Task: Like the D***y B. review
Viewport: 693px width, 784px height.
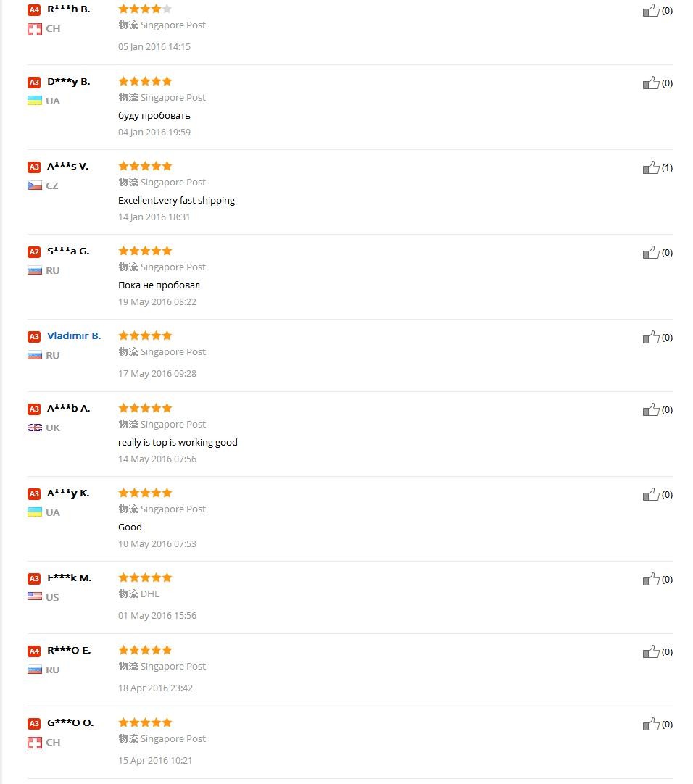Action: coord(651,83)
